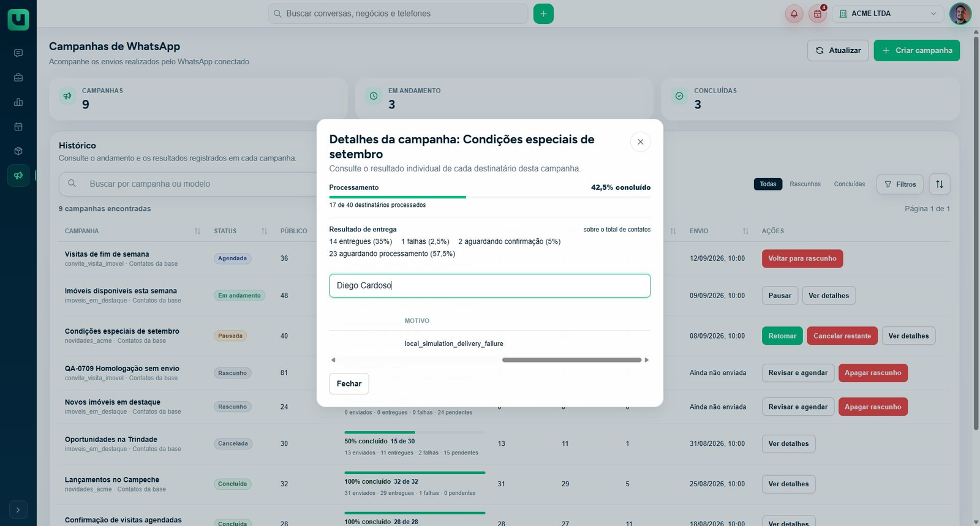Sort by the Campanha column arrows
The width and height of the screenshot is (980, 526).
pos(197,231)
